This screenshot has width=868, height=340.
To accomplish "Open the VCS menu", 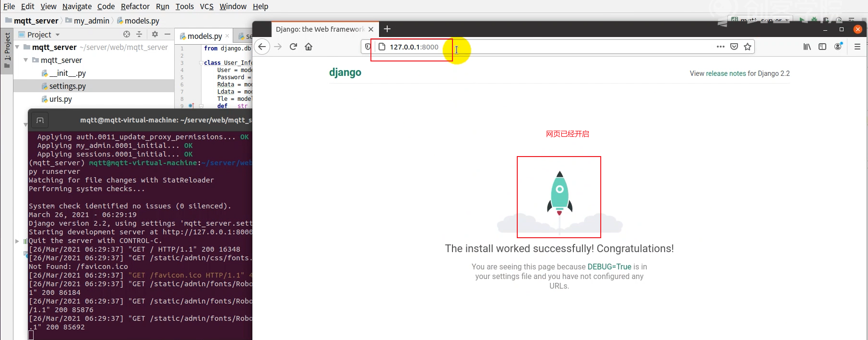I will 207,6.
